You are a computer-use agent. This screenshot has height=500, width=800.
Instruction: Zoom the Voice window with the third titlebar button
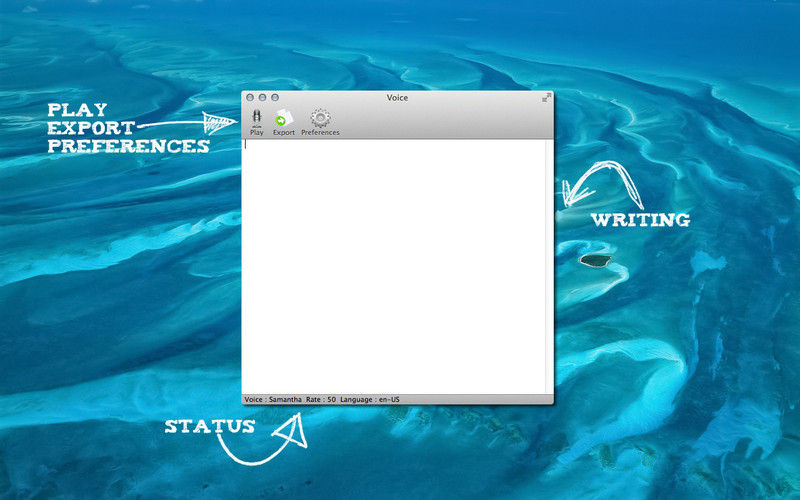click(x=274, y=97)
